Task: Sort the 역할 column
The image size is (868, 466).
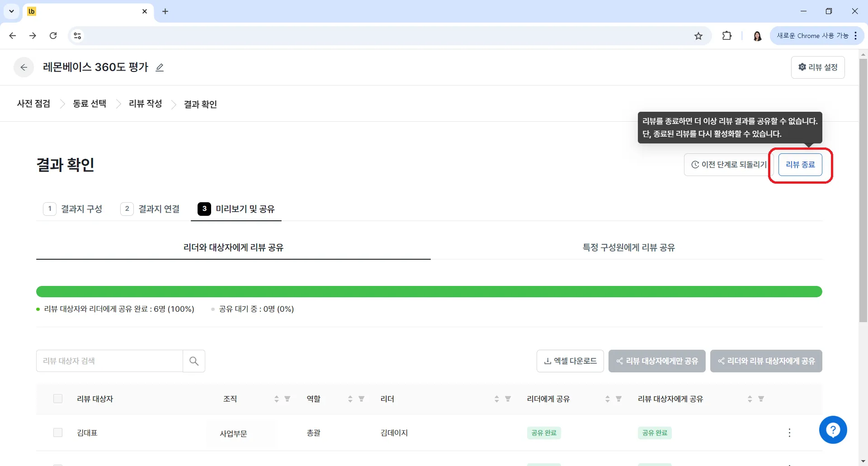Action: coord(350,399)
